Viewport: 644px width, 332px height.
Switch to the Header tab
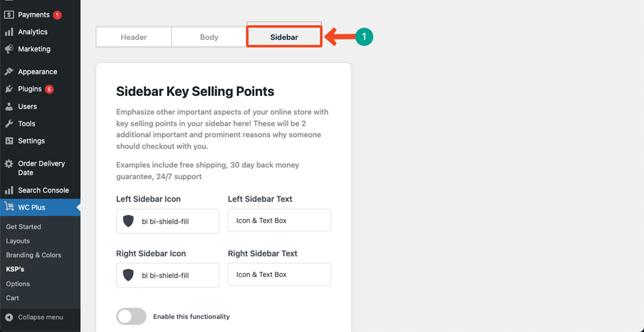click(133, 37)
